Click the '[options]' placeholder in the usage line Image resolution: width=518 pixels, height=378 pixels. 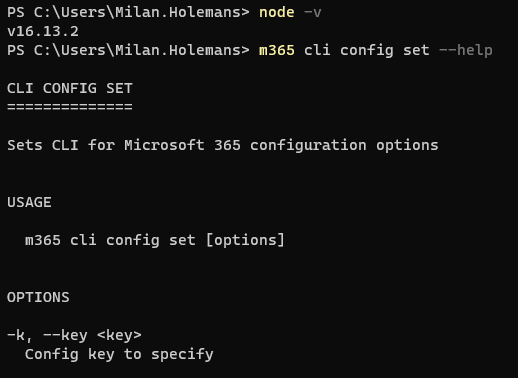pos(245,240)
